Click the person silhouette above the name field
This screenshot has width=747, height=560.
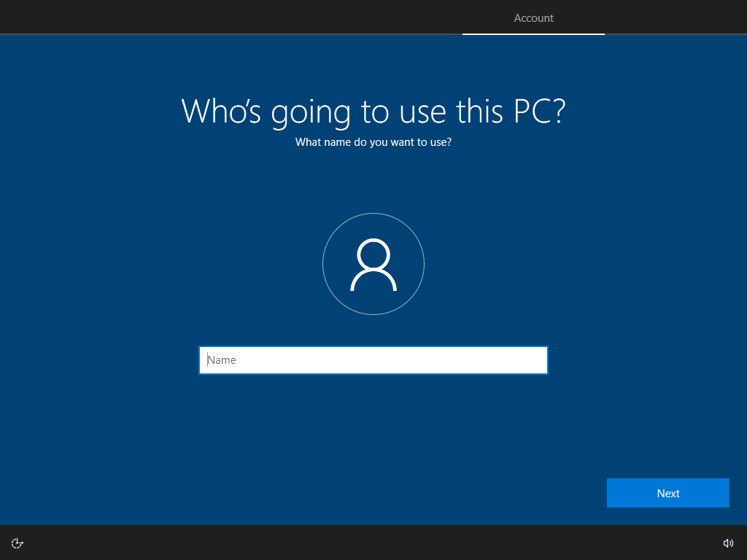[373, 264]
